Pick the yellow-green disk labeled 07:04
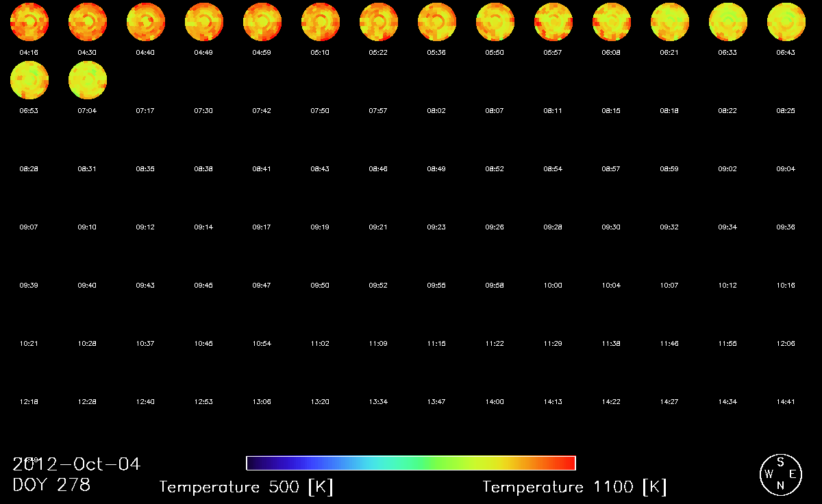822x504 pixels. coord(88,80)
